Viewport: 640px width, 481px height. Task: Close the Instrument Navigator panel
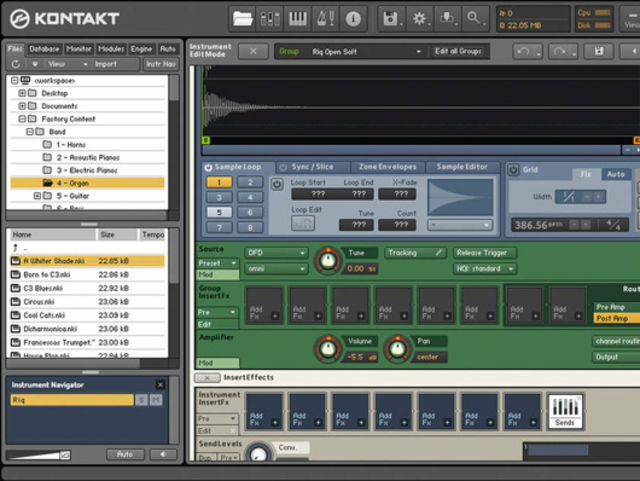[x=160, y=385]
